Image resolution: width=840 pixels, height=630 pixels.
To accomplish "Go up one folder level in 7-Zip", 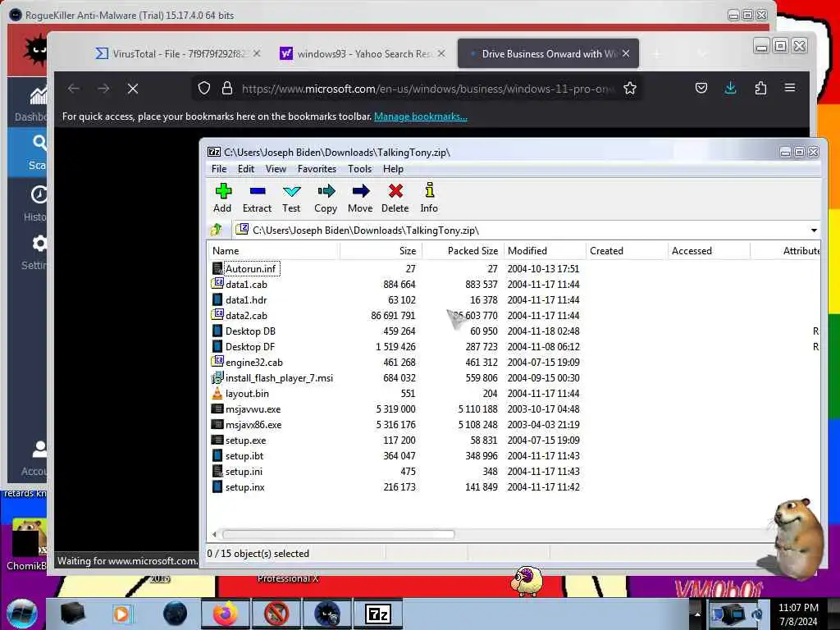I will pyautogui.click(x=217, y=231).
